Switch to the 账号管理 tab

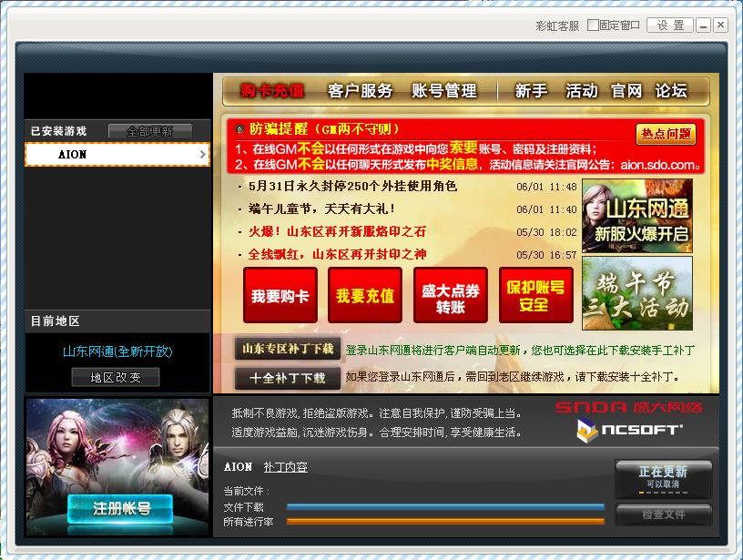[444, 90]
